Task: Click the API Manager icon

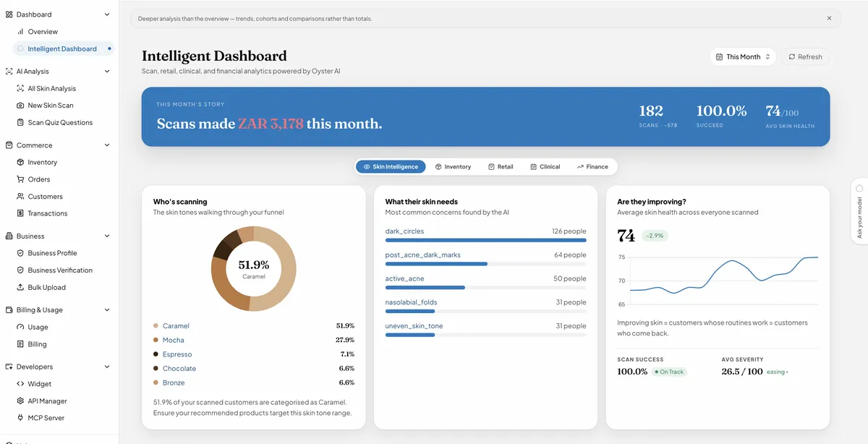Action: 20,401
